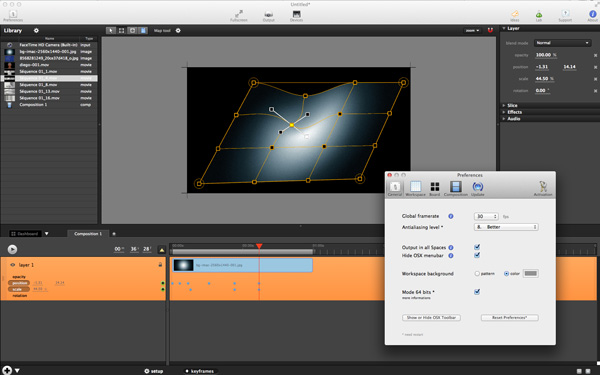Click the timeline play button
Viewport: 600px width, 375px height.
coord(12,249)
